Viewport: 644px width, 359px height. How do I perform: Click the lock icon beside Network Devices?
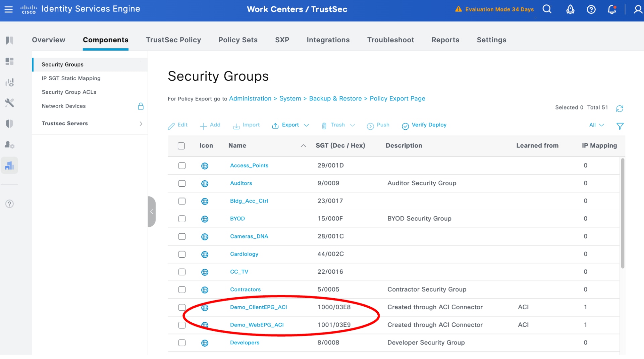coord(141,106)
